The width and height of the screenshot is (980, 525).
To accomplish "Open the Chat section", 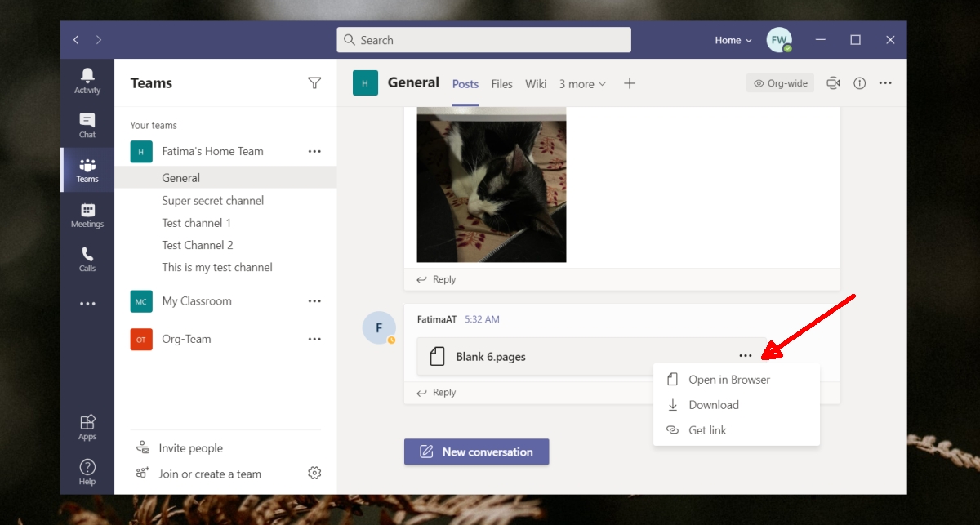I will (x=87, y=126).
